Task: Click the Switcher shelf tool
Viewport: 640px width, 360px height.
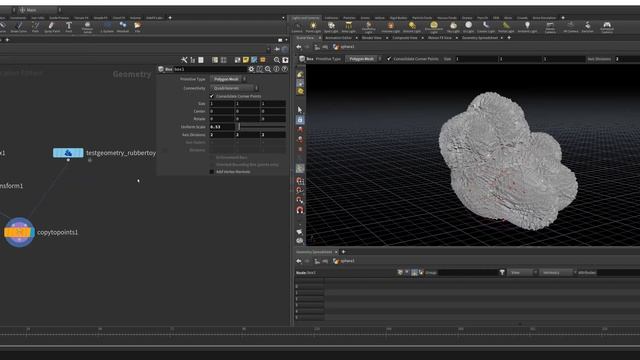Action: (x=587, y=27)
